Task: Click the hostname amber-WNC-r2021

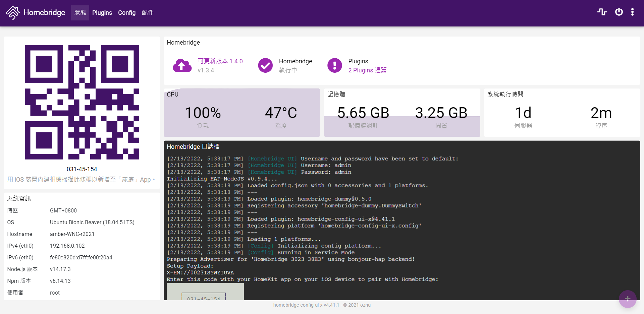Action: tap(72, 234)
